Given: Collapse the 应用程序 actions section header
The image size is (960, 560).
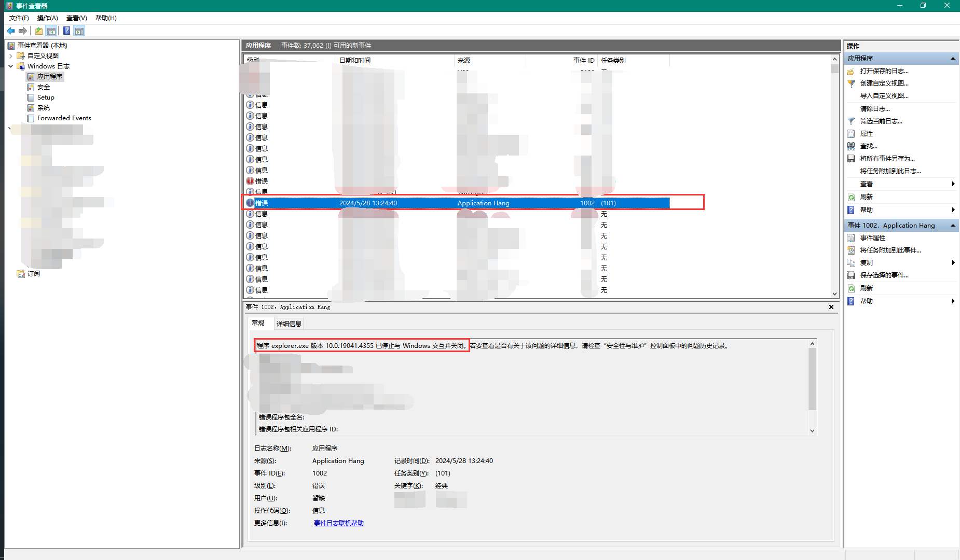Looking at the screenshot, I should 953,59.
